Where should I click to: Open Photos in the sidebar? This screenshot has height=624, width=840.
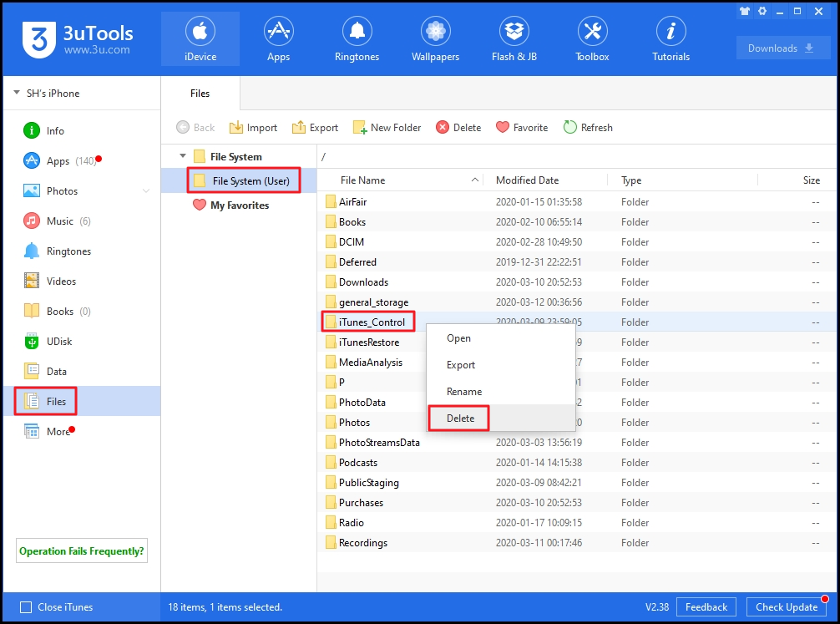pos(82,190)
